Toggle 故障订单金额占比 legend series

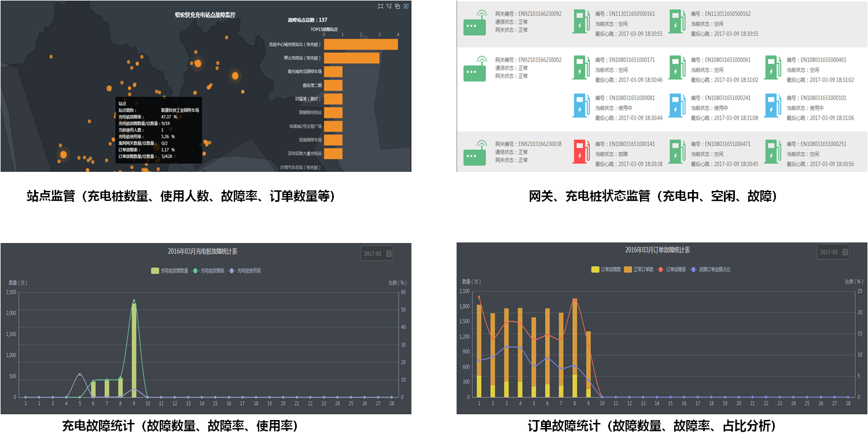[710, 269]
